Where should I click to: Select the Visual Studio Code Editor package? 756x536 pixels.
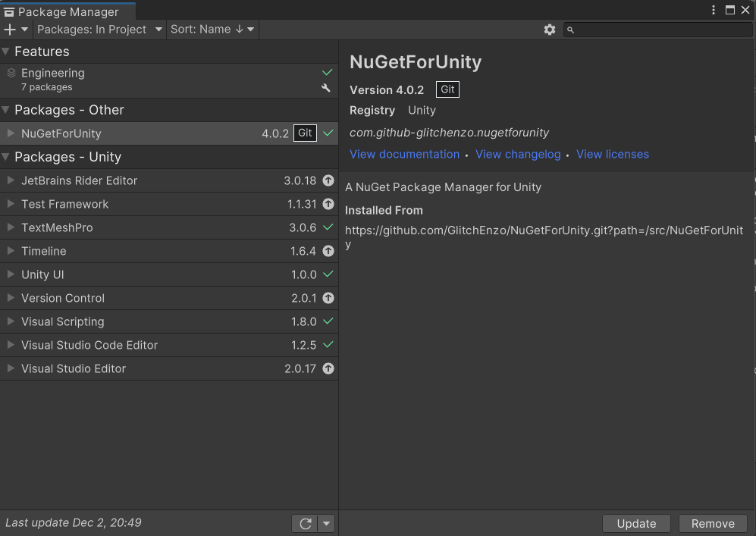[169, 345]
